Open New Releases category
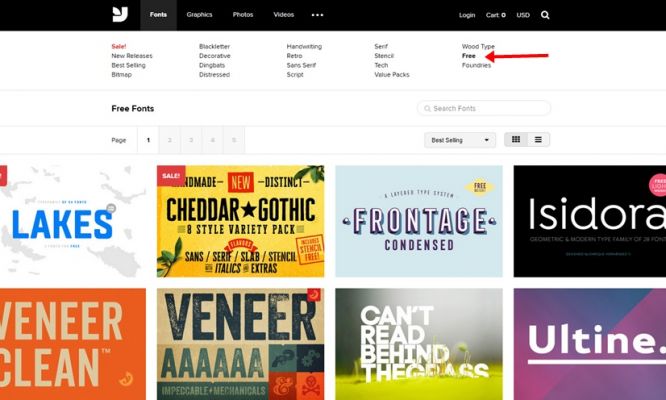 tap(132, 56)
